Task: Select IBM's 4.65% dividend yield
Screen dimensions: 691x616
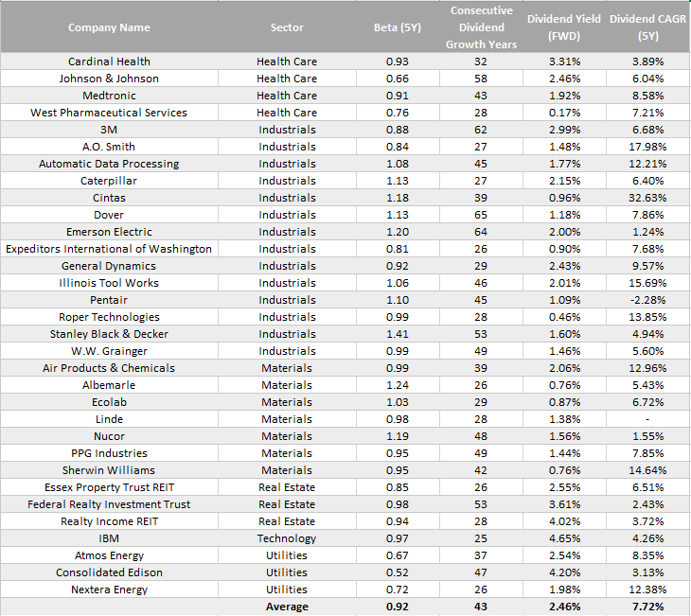Action: [564, 538]
